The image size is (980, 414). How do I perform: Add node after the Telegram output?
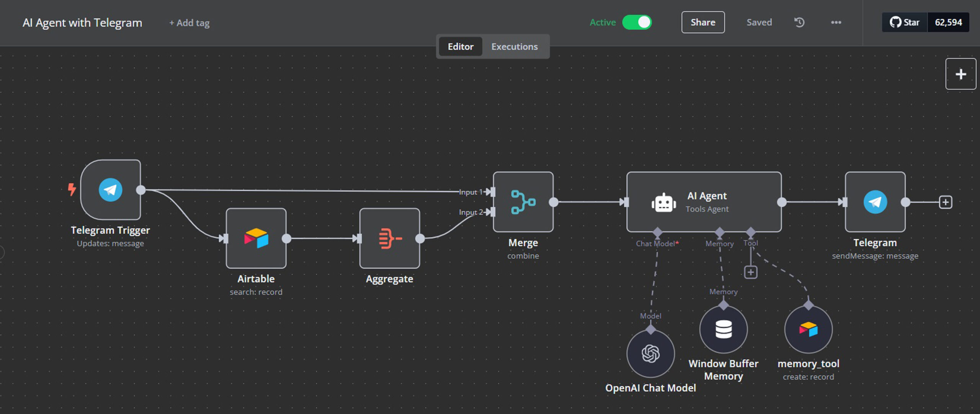(945, 202)
